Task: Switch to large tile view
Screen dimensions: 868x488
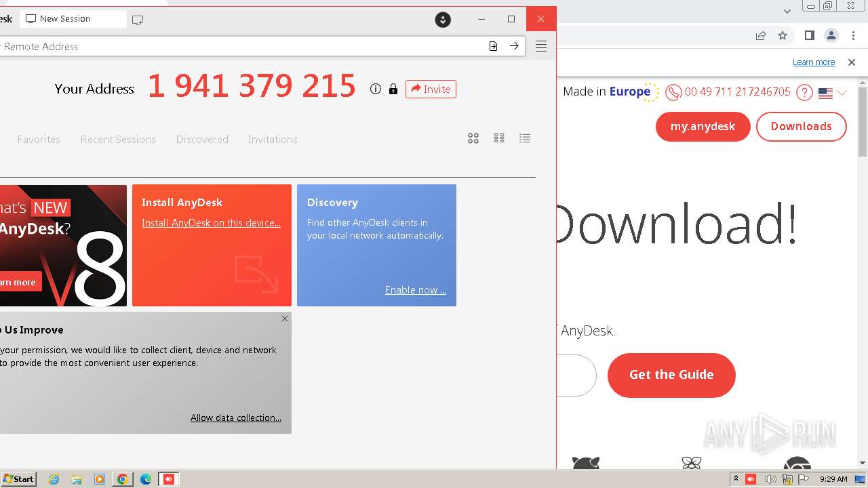Action: click(x=473, y=138)
